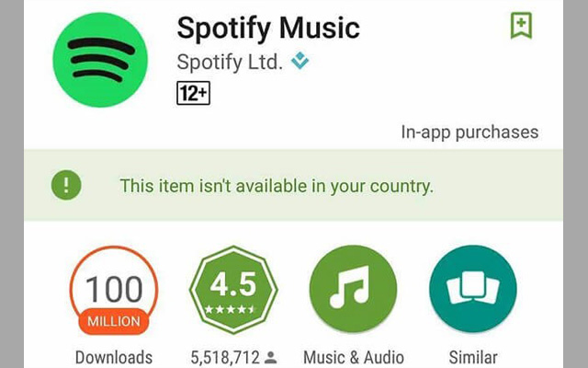
Task: Open Spotify Ltd. developer page
Action: (x=230, y=63)
